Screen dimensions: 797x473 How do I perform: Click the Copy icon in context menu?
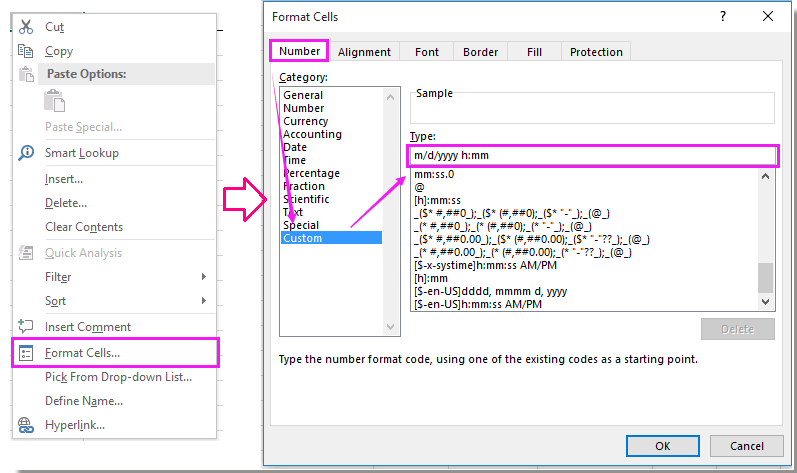tap(26, 51)
